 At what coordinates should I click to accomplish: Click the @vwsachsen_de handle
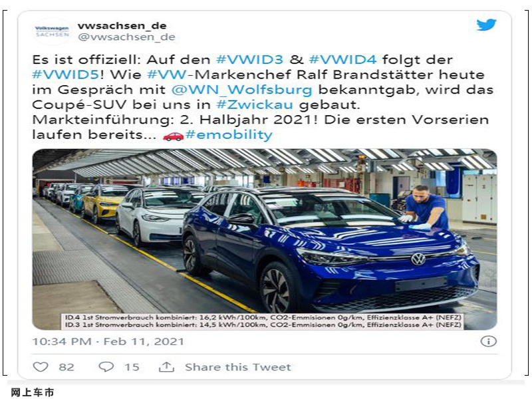126,37
